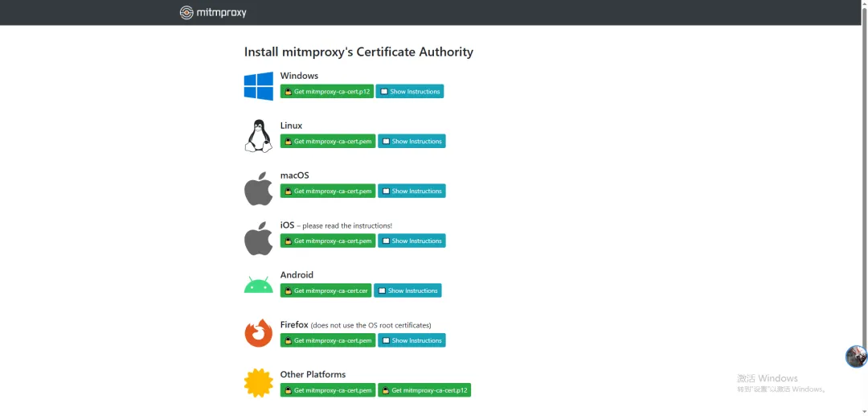The height and width of the screenshot is (416, 868).
Task: Click the Linux penguin icon
Action: (259, 136)
